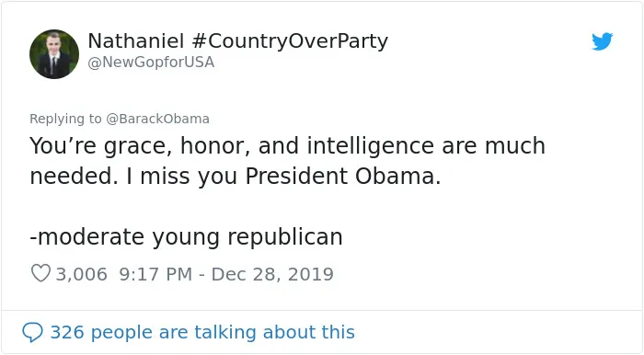Click the sentence starting 'You’re grace, honor'
Viewport: 644px width, 355px height.
click(x=287, y=161)
